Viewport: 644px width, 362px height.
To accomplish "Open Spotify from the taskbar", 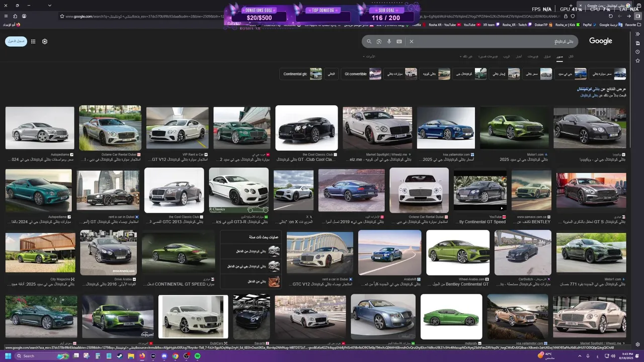I will (x=197, y=356).
